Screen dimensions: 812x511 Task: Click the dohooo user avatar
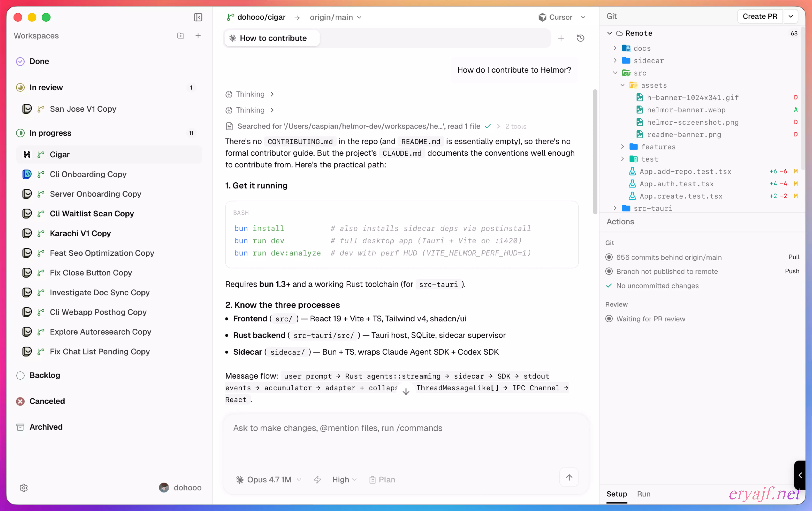tap(164, 487)
